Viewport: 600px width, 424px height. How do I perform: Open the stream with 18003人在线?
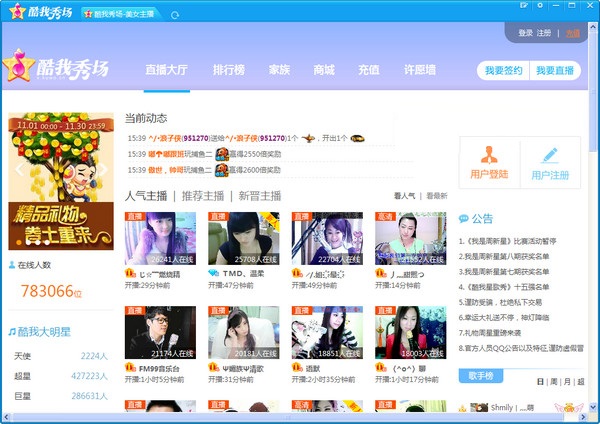[x=411, y=333]
